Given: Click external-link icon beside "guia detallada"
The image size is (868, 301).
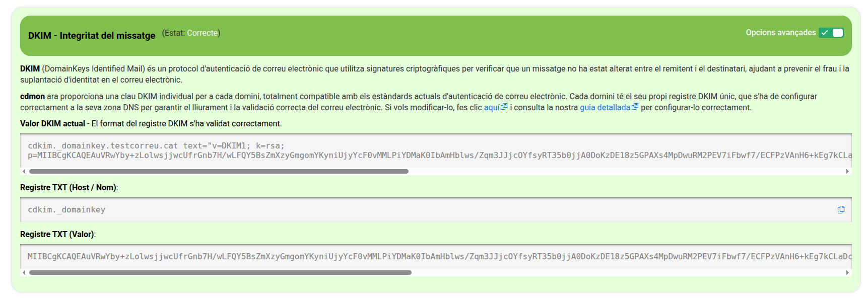Looking at the screenshot, I should [635, 107].
